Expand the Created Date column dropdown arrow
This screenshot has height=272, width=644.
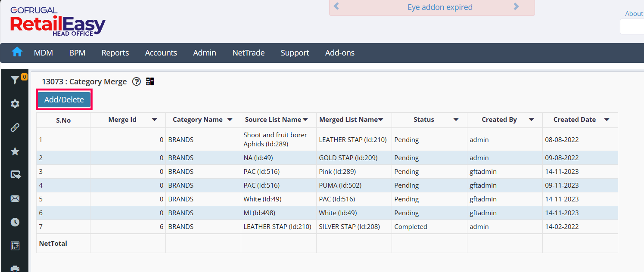[607, 120]
